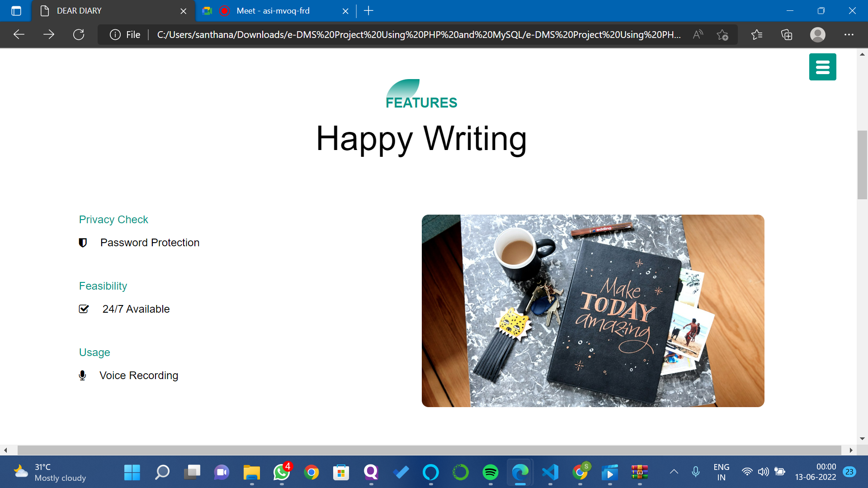Switch to the Meet asi-mvoq-frd tab
The image size is (868, 488).
(x=273, y=11)
